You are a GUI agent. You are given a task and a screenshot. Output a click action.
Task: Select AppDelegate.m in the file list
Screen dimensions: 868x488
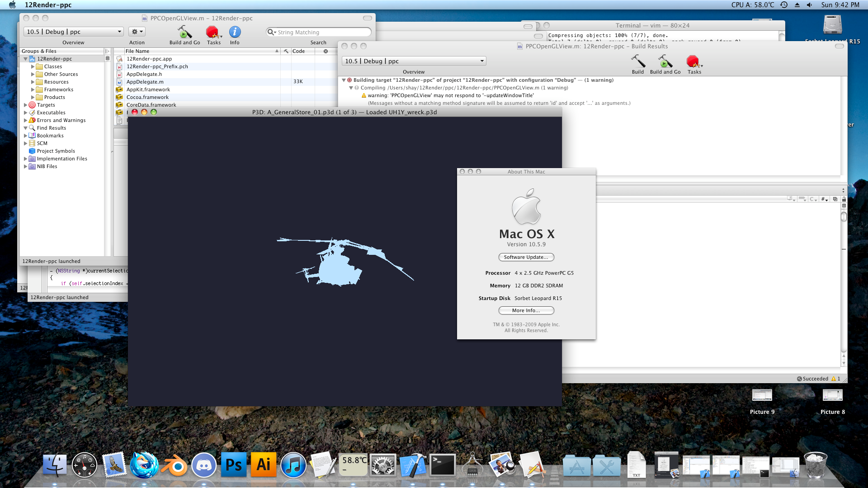145,82
